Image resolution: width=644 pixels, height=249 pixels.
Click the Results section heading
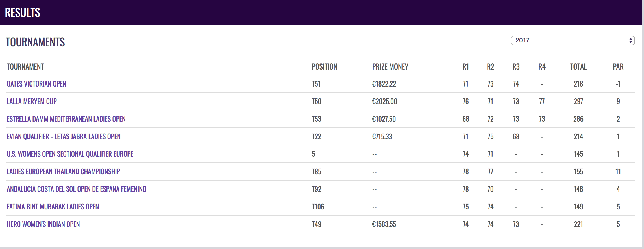[23, 13]
